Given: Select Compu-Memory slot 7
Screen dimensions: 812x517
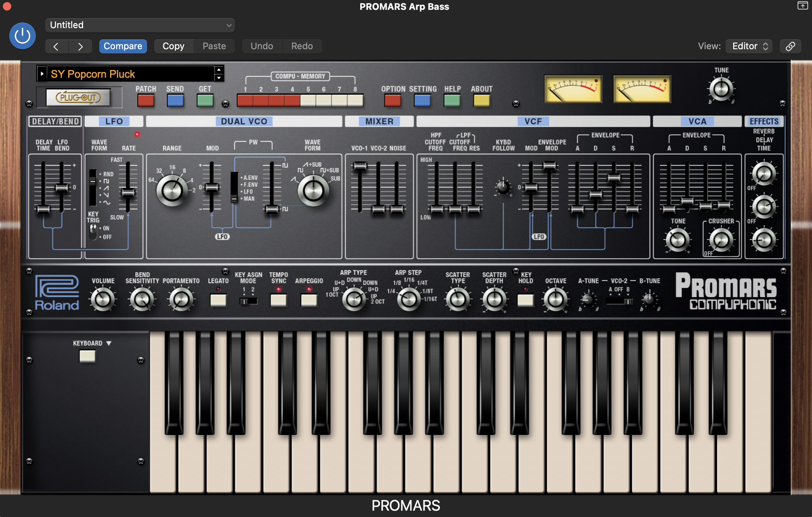Looking at the screenshot, I should point(340,101).
